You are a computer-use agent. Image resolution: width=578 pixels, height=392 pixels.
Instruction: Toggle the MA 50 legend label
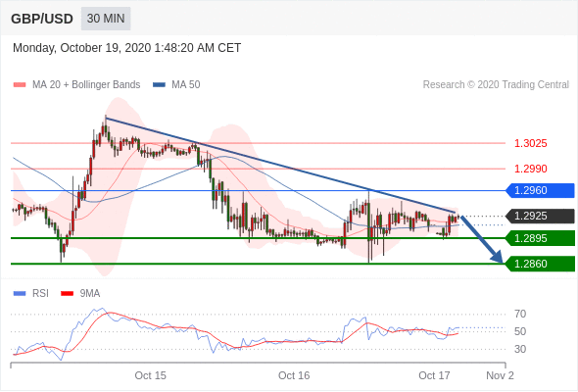(x=186, y=85)
